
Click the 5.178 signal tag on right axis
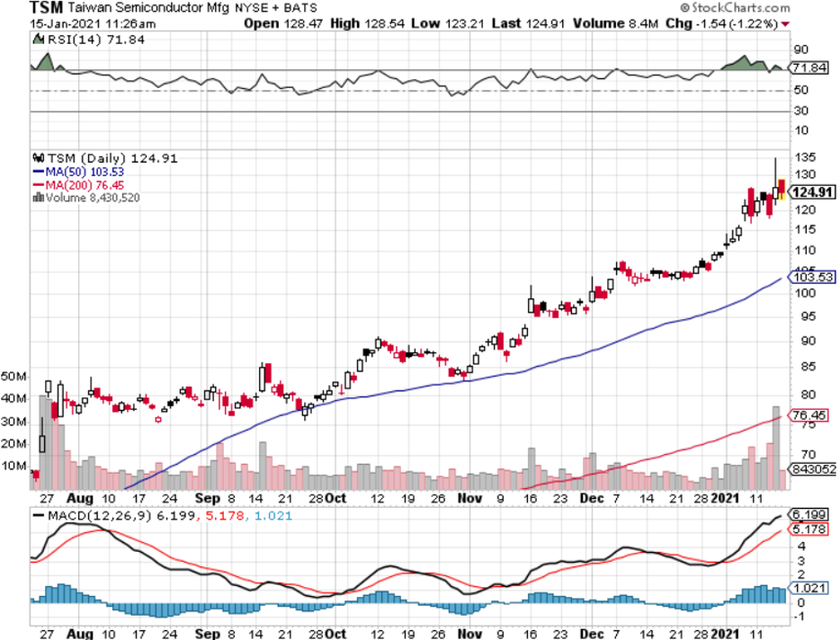(809, 529)
